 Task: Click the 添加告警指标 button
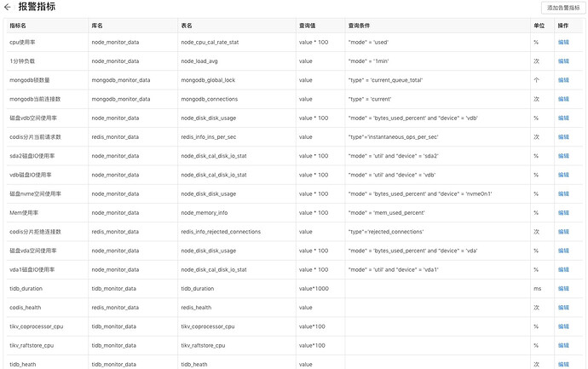pyautogui.click(x=563, y=8)
